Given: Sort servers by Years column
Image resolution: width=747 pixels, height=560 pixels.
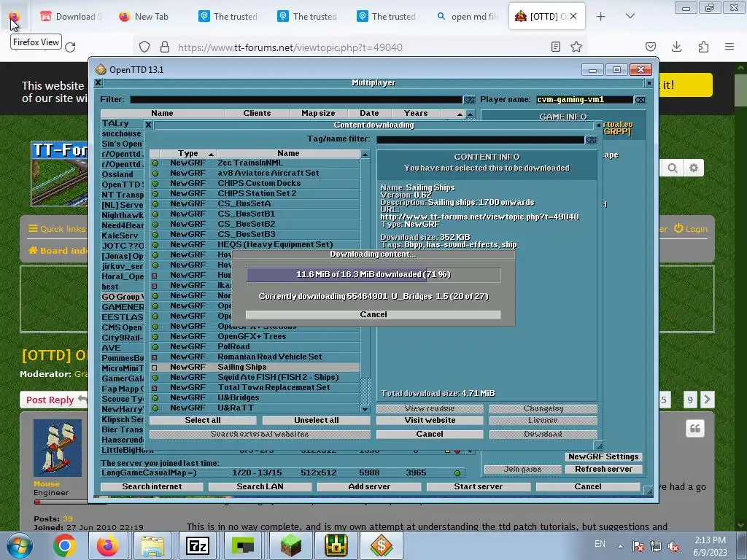Looking at the screenshot, I should tap(416, 113).
